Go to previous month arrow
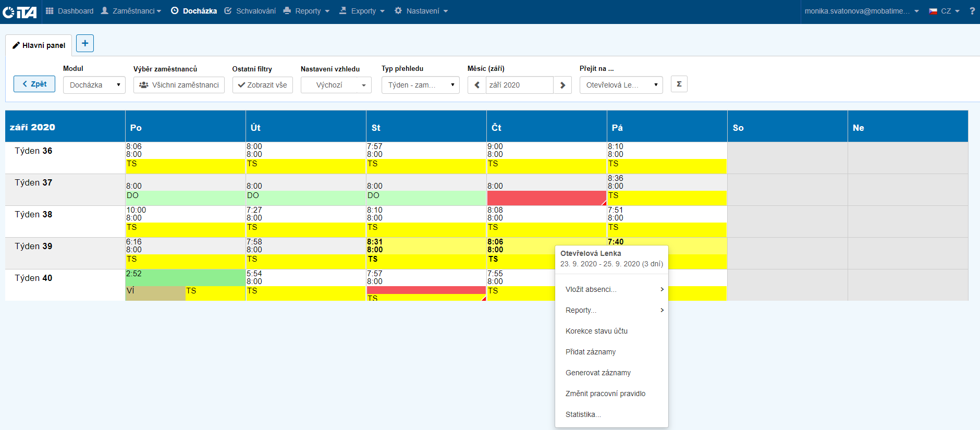Viewport: 980px width, 430px height. click(477, 85)
